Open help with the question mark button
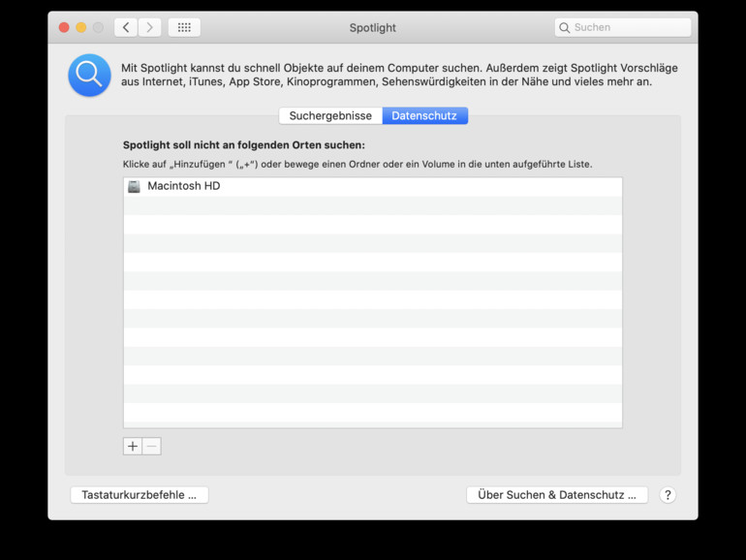Screen dimensions: 746x560 (668, 495)
